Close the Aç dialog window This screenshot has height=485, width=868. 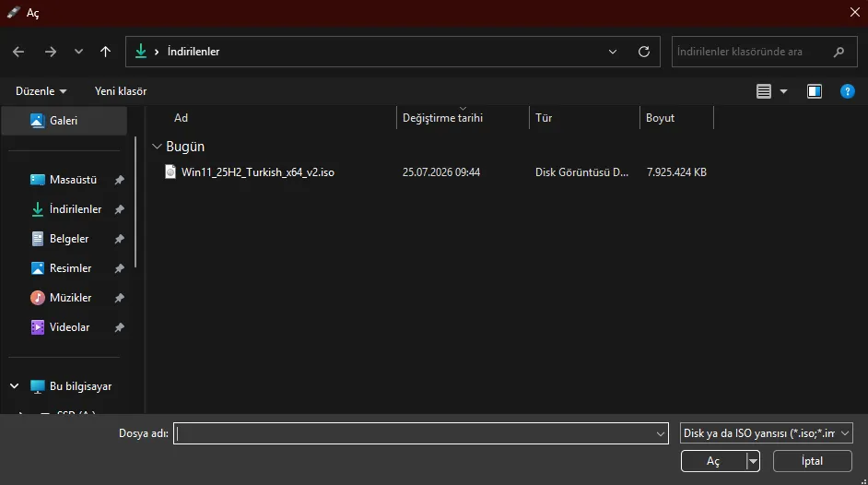(x=855, y=12)
